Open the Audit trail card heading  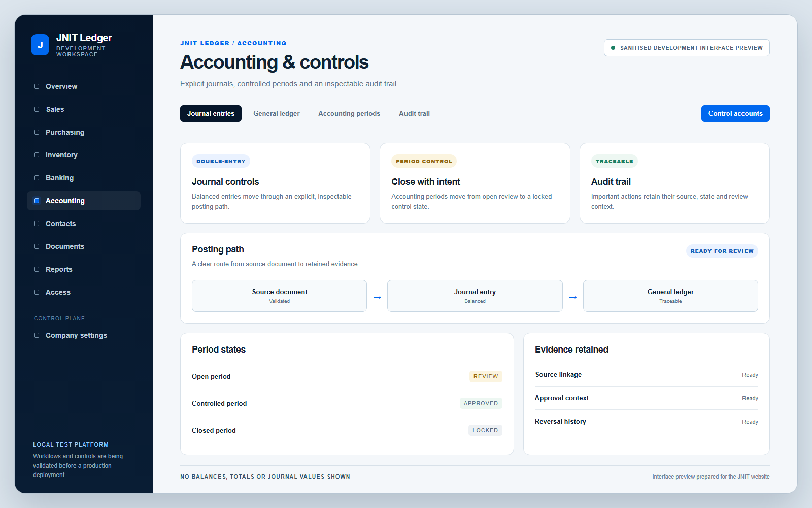pyautogui.click(x=611, y=182)
